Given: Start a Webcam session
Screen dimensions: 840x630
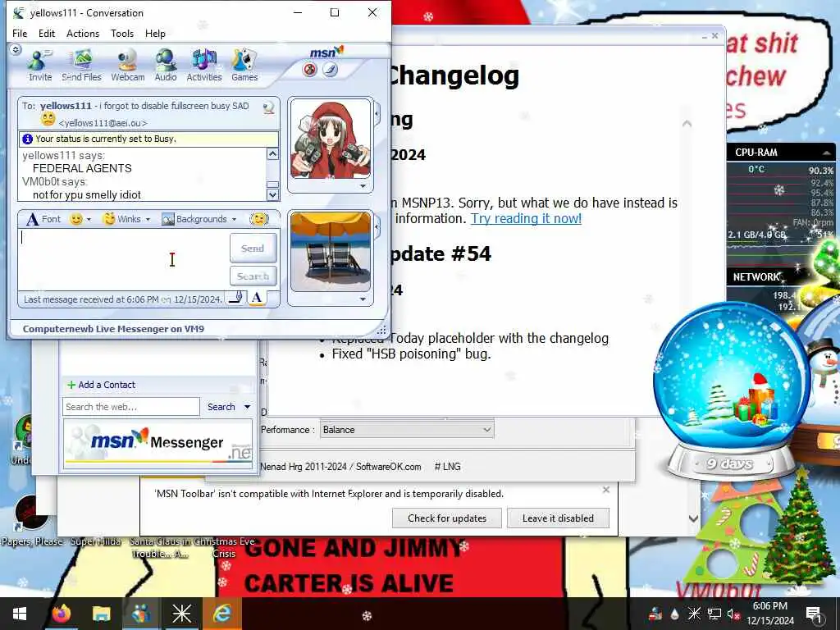Looking at the screenshot, I should tap(127, 66).
